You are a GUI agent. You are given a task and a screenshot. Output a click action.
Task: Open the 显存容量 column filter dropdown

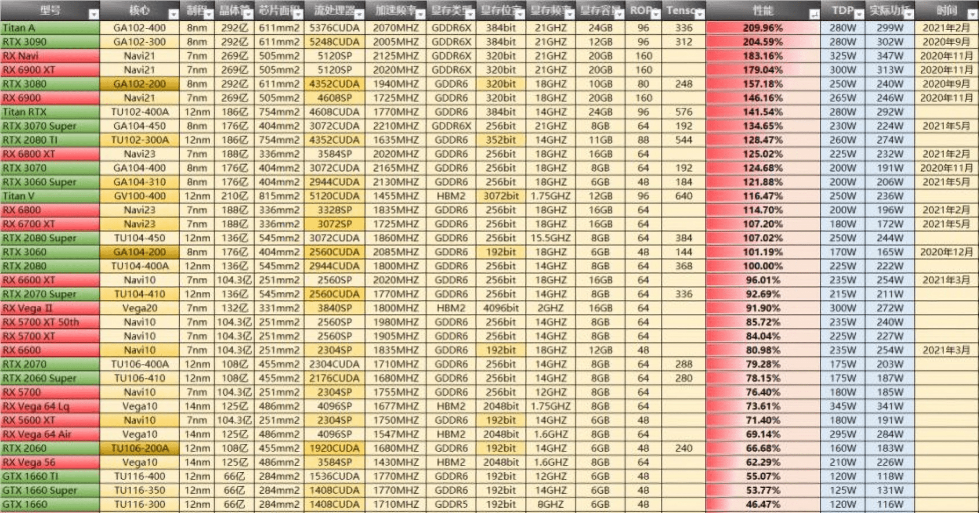(619, 14)
